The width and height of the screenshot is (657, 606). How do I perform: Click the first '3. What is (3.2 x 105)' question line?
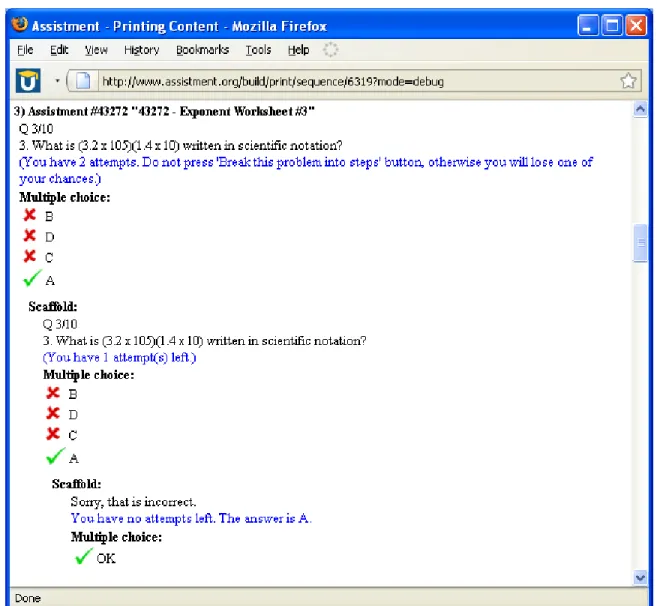181,145
